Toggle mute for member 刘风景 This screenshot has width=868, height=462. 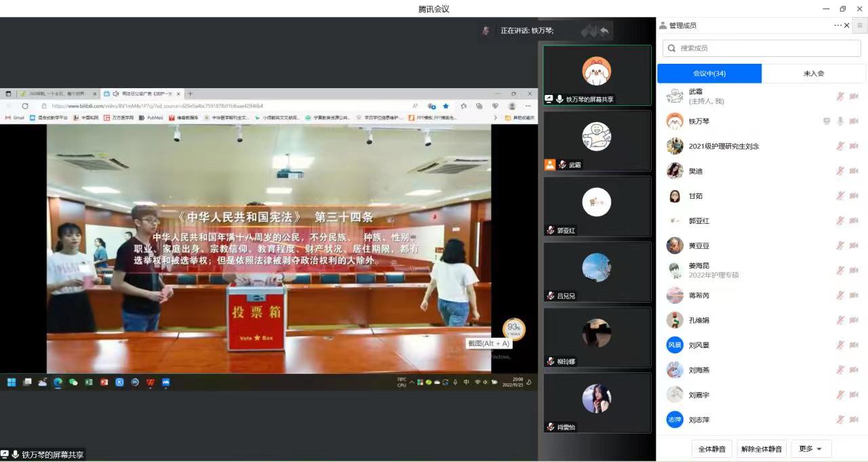[x=840, y=345]
